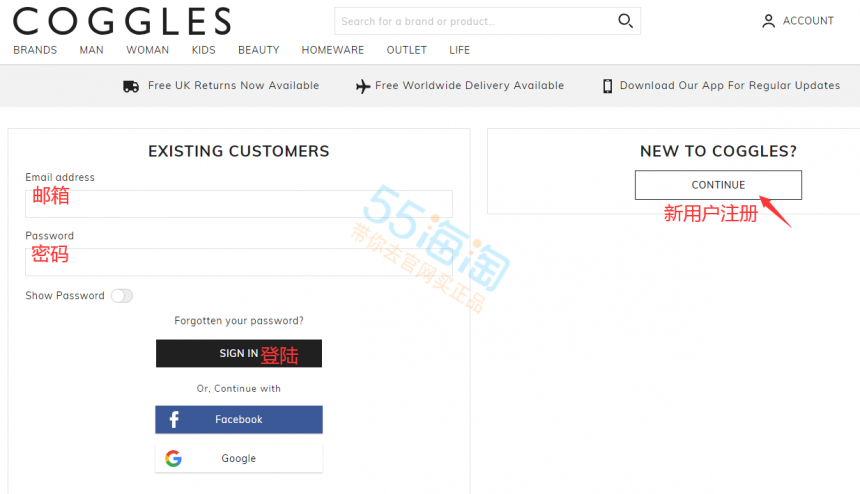Focus the Password field

click(239, 262)
